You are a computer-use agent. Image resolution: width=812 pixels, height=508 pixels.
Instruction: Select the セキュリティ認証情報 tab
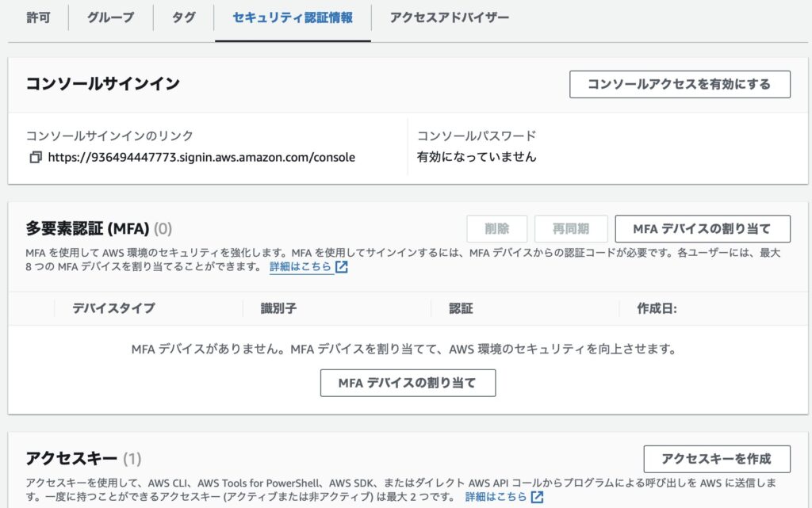click(x=293, y=17)
